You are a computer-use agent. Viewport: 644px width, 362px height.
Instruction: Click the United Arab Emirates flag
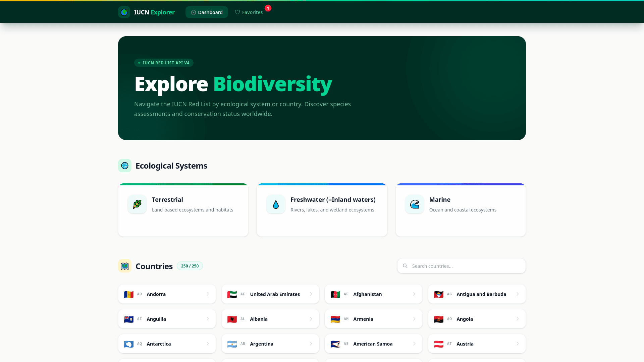[x=232, y=294]
